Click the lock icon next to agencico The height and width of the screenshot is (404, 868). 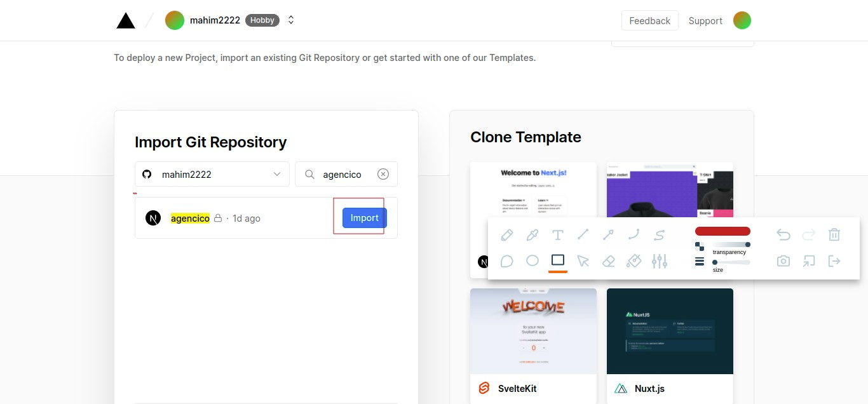(x=218, y=218)
